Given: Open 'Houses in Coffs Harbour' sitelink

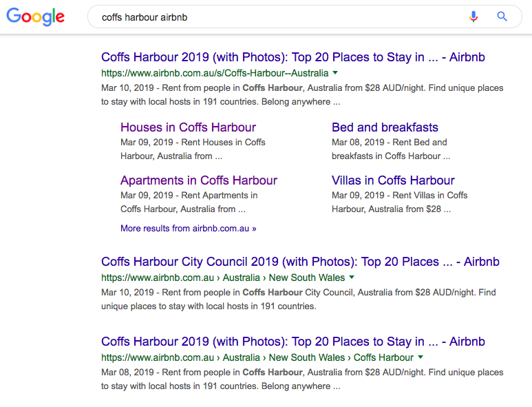Looking at the screenshot, I should tap(188, 127).
